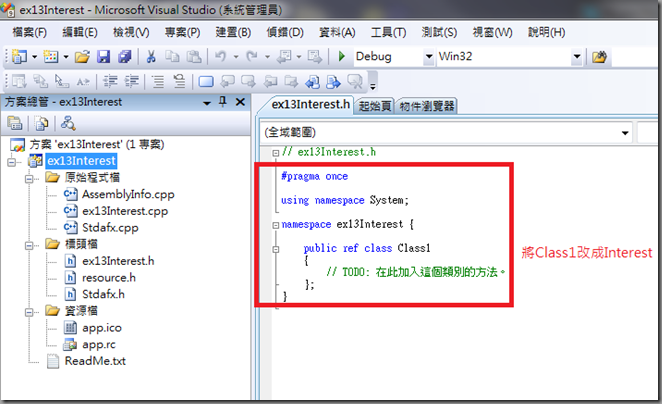Viewport: 662px width, 404px height.
Task: Open the 專案(P) menu
Action: (182, 32)
